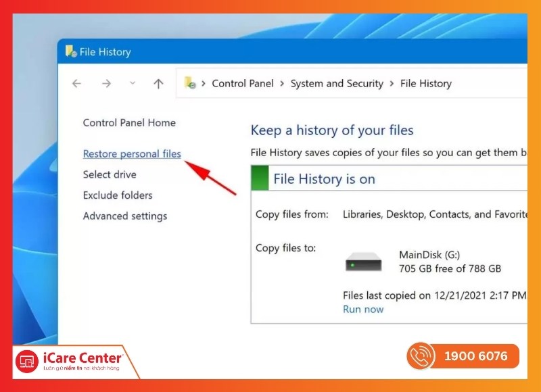Go up one level with Up arrow
This screenshot has width=541, height=392.
pos(158,84)
